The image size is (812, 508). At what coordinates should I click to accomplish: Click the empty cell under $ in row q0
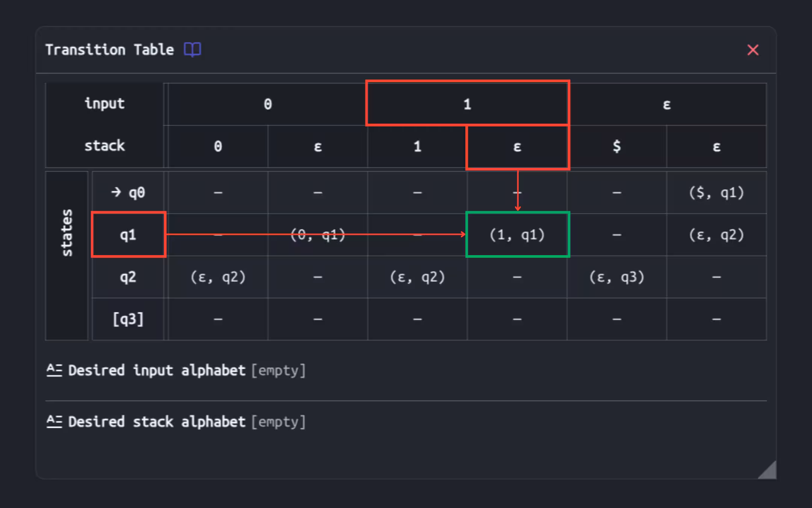tap(617, 193)
